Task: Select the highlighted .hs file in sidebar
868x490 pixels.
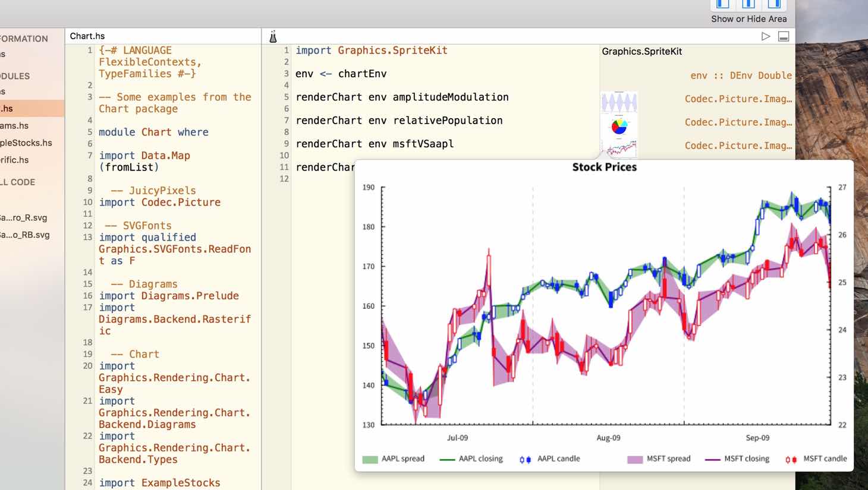Action: [32, 108]
